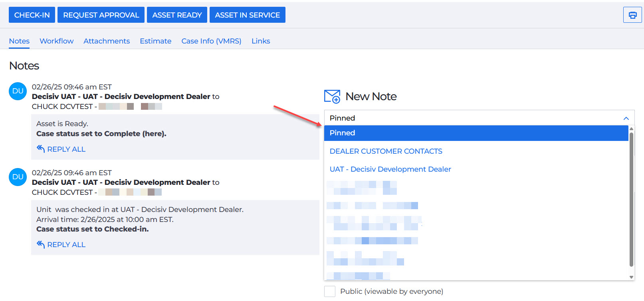Open Case Info (VMRS) tab
The image size is (644, 301).
(211, 41)
